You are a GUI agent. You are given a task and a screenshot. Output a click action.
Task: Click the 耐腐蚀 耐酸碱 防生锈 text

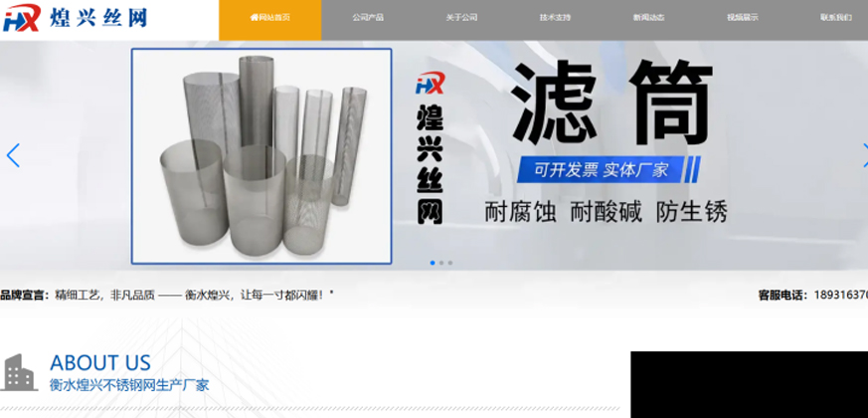click(x=606, y=212)
